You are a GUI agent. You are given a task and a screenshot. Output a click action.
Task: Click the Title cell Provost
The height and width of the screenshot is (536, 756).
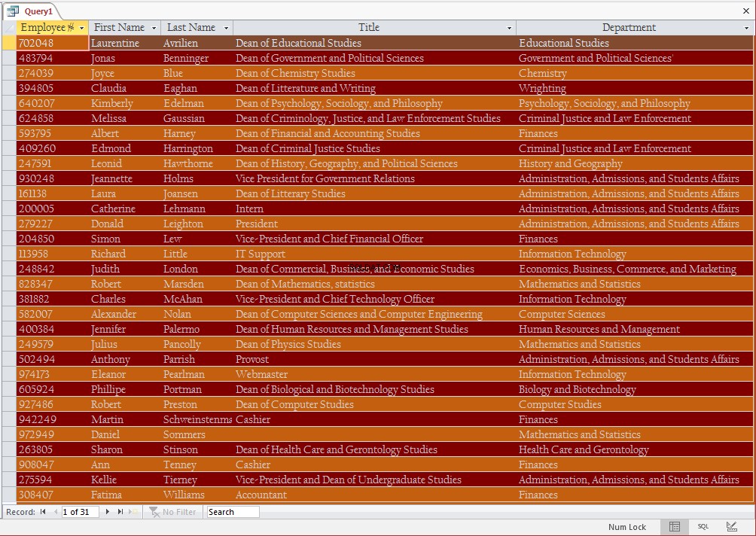[375, 359]
